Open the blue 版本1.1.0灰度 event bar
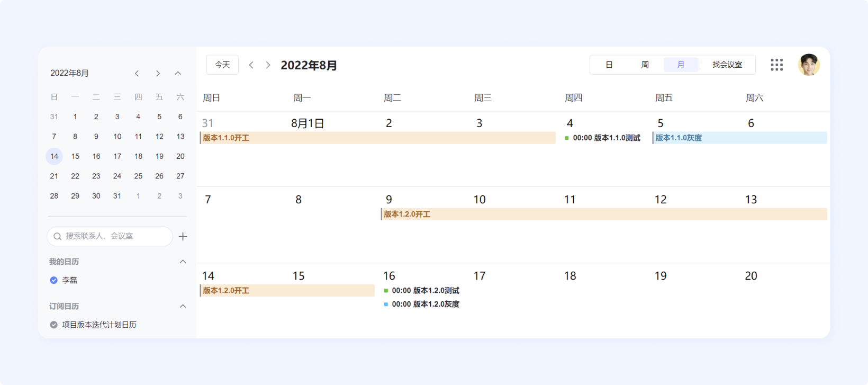The width and height of the screenshot is (868, 385). click(x=740, y=138)
